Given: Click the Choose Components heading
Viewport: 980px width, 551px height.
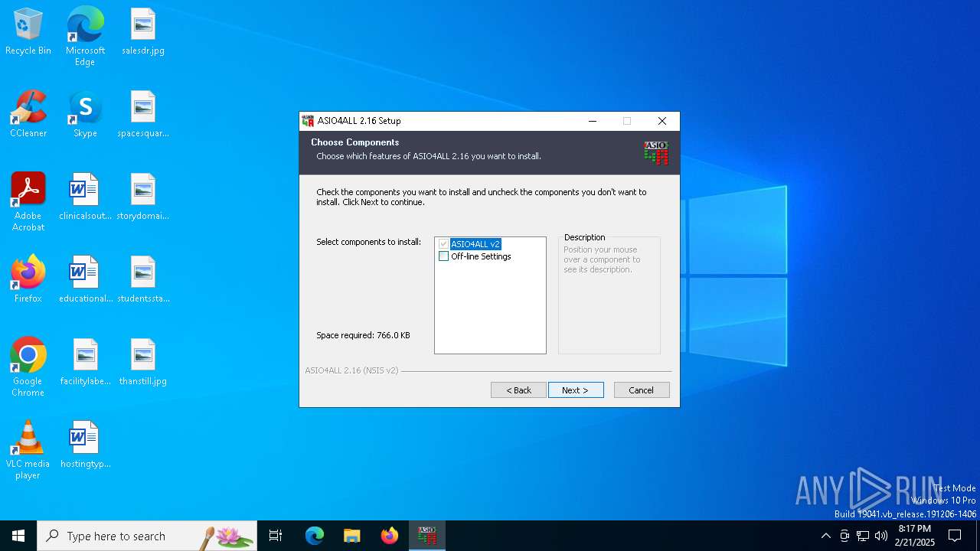Looking at the screenshot, I should [x=354, y=142].
